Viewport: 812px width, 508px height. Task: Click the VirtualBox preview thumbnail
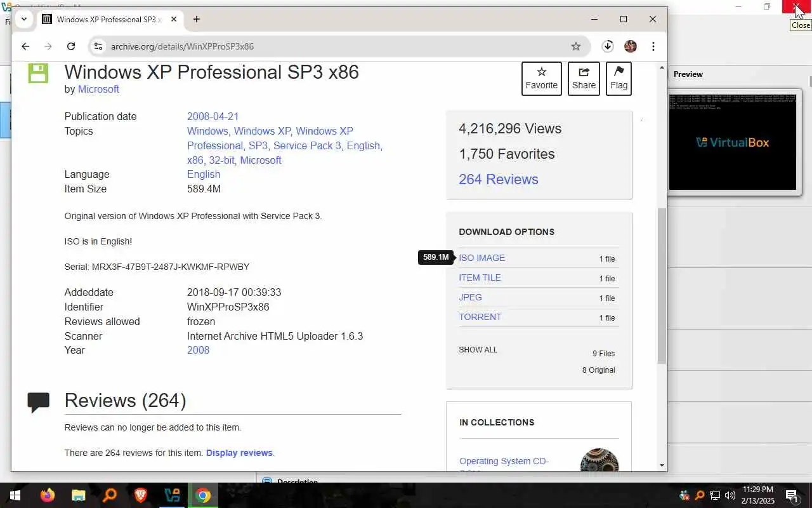tap(732, 142)
